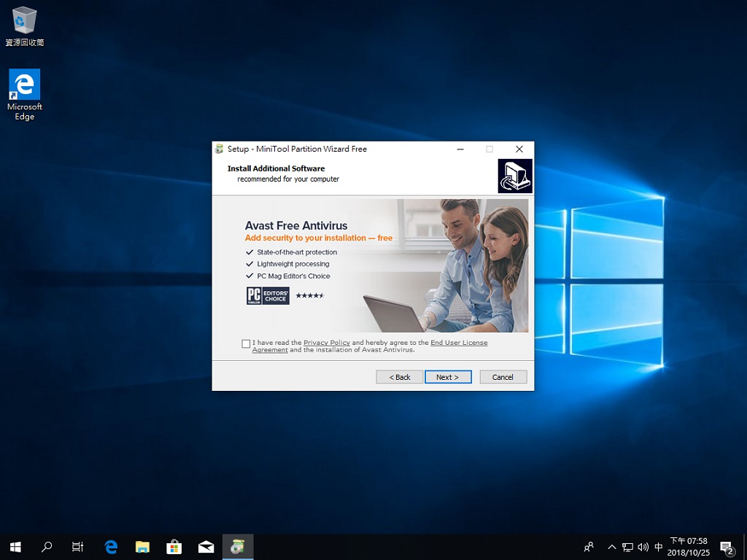
Task: Select the Microsoft Edge desktop shortcut
Action: pyautogui.click(x=24, y=95)
